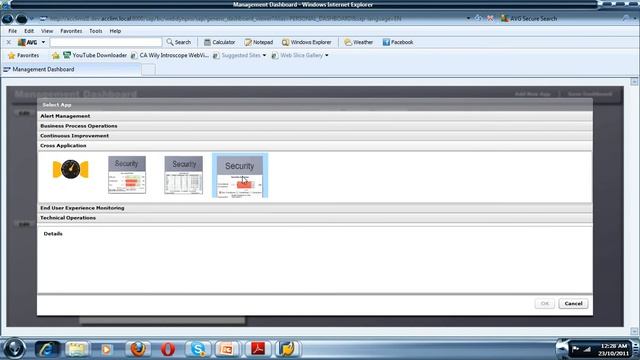Image resolution: width=640 pixels, height=360 pixels.
Task: Open Skype on the taskbar
Action: click(198, 349)
